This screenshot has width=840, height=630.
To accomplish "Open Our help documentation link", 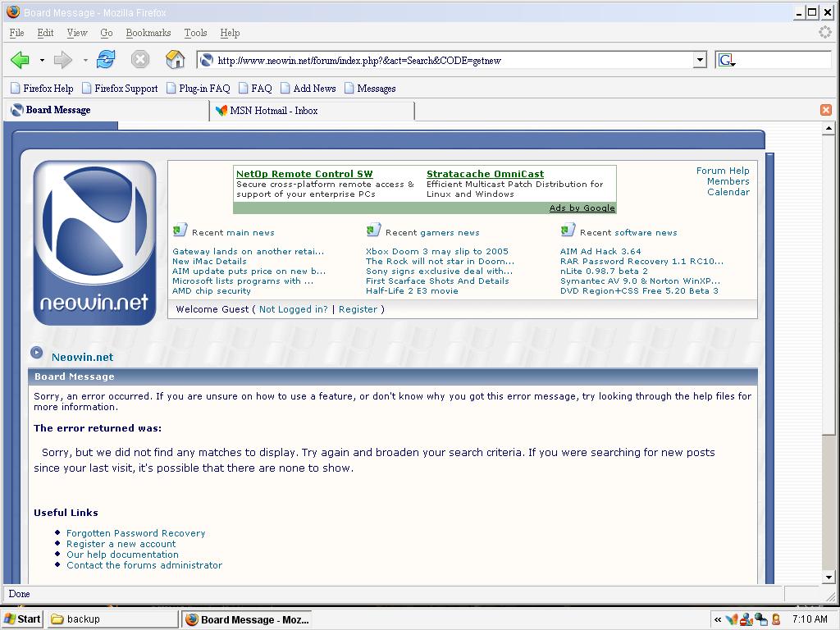I will pyautogui.click(x=122, y=555).
